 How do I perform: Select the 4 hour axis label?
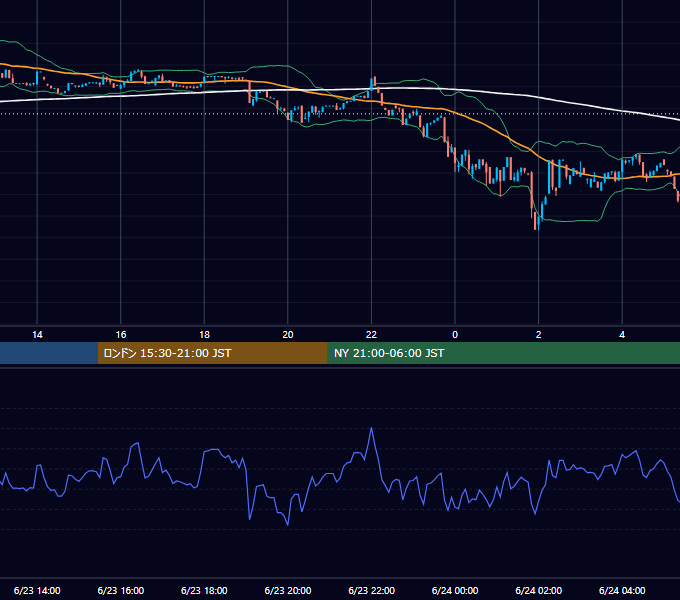(x=622, y=335)
